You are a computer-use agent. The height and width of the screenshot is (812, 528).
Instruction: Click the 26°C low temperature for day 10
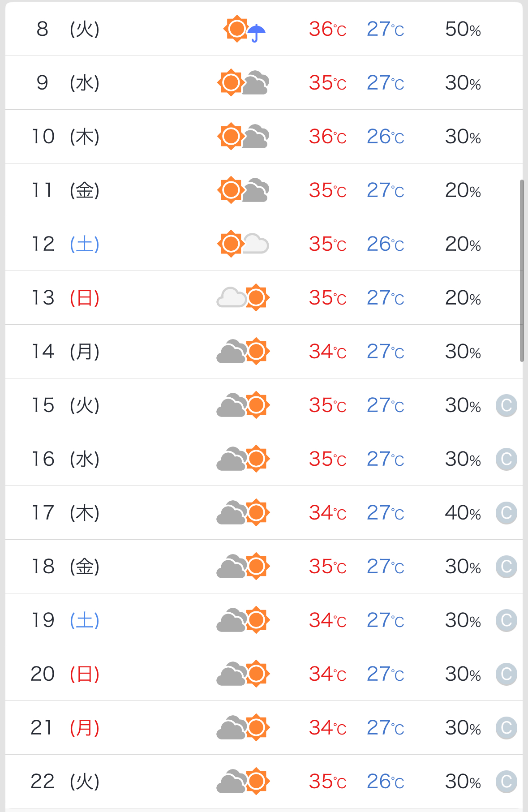tap(386, 137)
